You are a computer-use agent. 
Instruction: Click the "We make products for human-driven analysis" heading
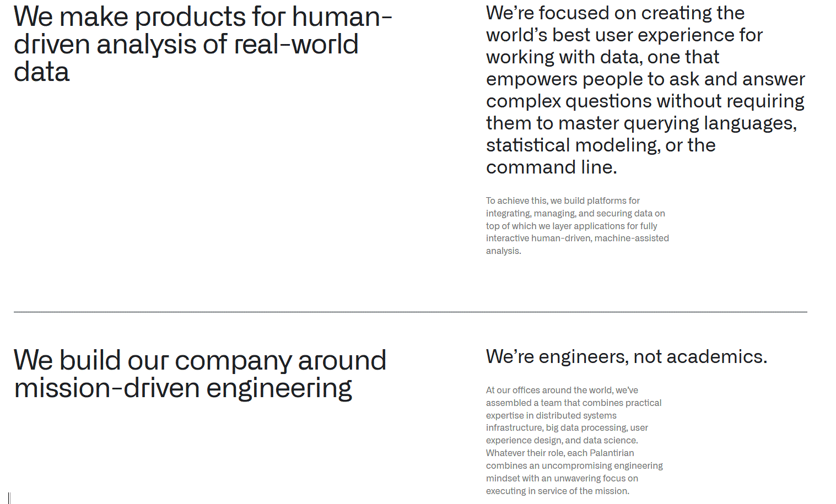[203, 44]
